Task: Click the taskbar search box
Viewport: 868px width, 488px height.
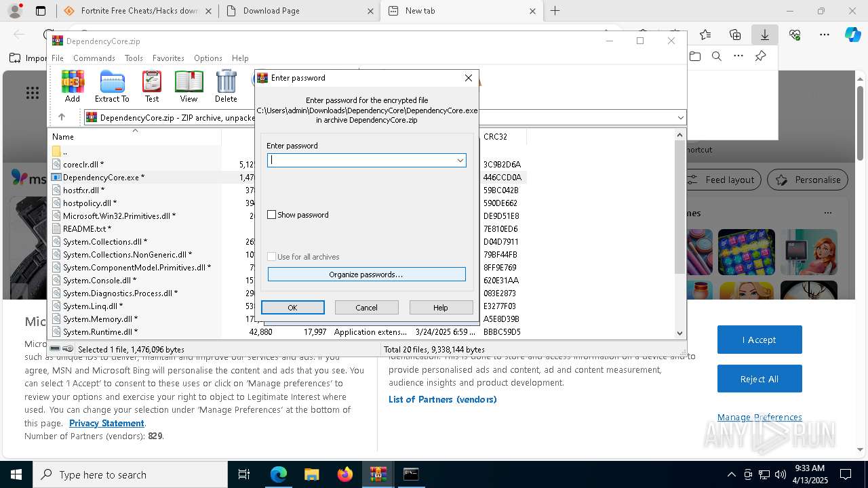Action: pos(130,474)
